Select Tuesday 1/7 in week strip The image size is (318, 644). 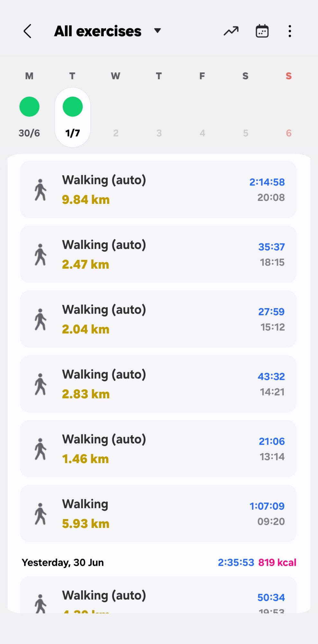coord(73,133)
